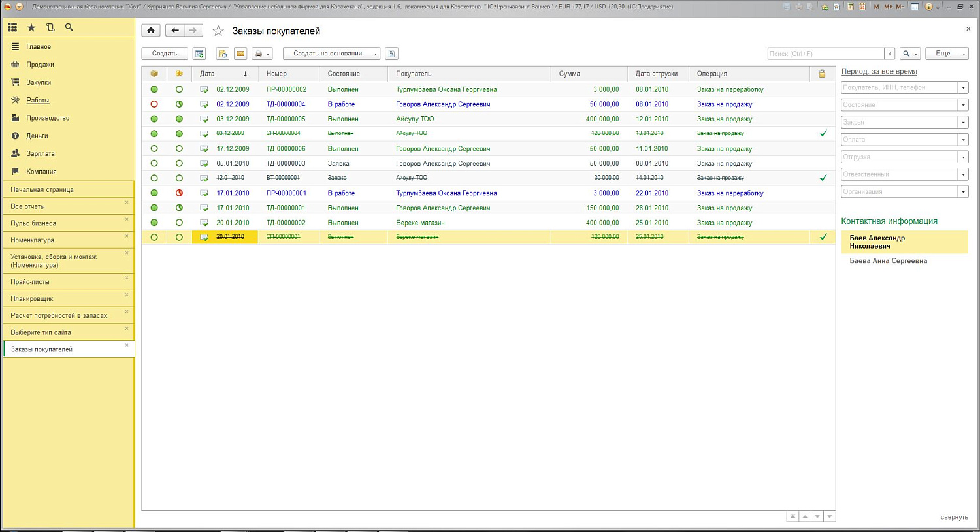Switch to the Прайс-листы tab

(30, 282)
